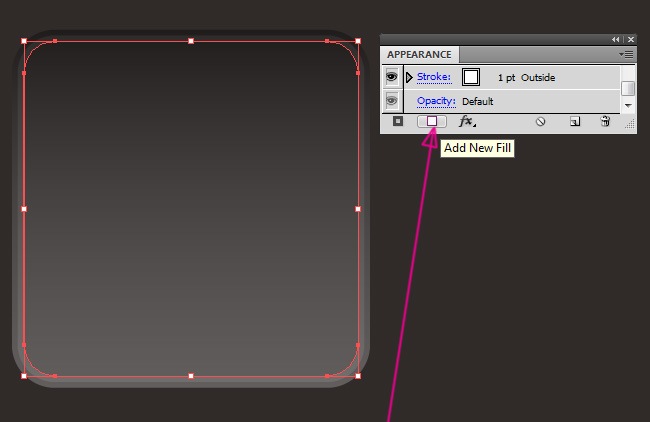Click the Clear Appearance icon
Image resolution: width=650 pixels, height=422 pixels.
pos(540,121)
